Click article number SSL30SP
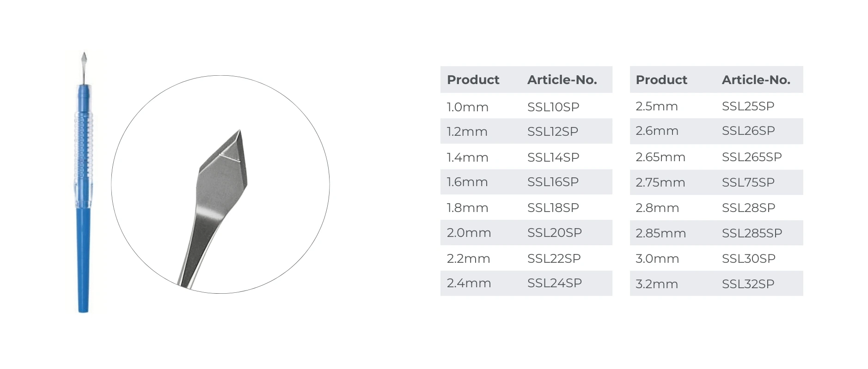Image resolution: width=868 pixels, height=369 pixels. pos(748,259)
